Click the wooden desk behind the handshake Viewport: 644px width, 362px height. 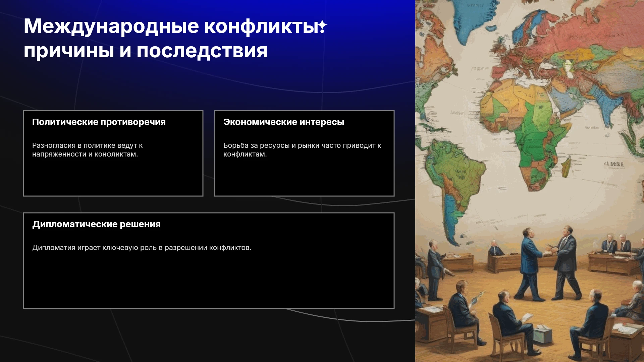pos(503,262)
